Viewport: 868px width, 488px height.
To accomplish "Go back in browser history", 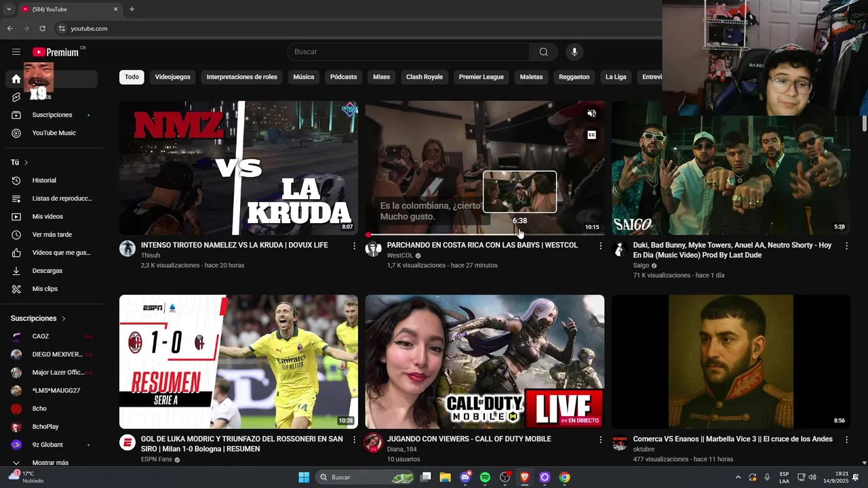I will coord(9,28).
